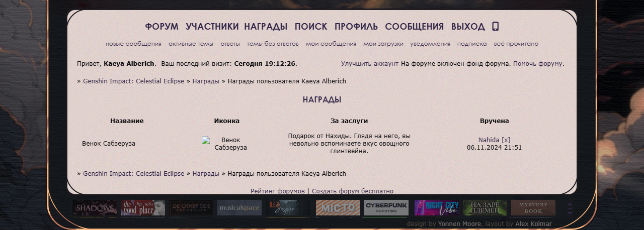Image resolution: width=644 pixels, height=230 pixels.
Task: Open top breadcrumb Genshin Impact: Celestial Eclipse
Action: pyautogui.click(x=133, y=81)
